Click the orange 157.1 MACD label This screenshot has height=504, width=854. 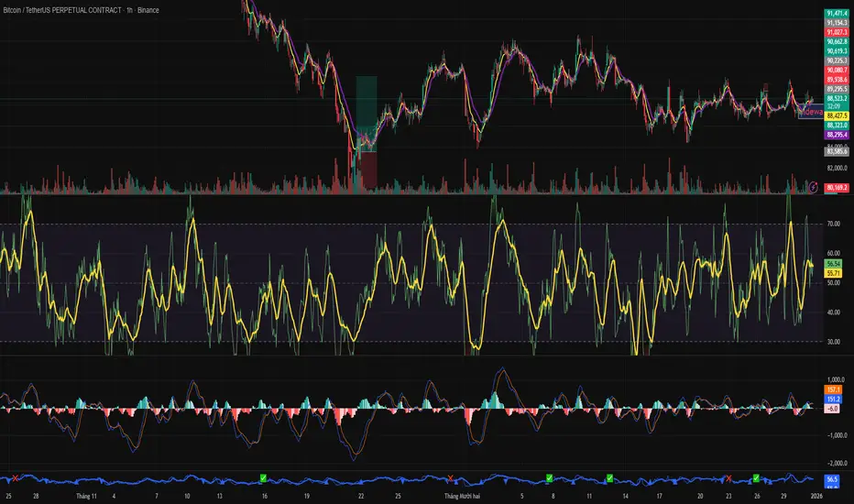833,389
